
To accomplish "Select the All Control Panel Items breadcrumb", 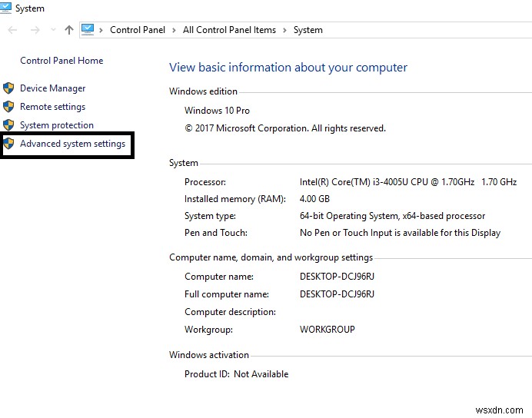I will (x=229, y=30).
